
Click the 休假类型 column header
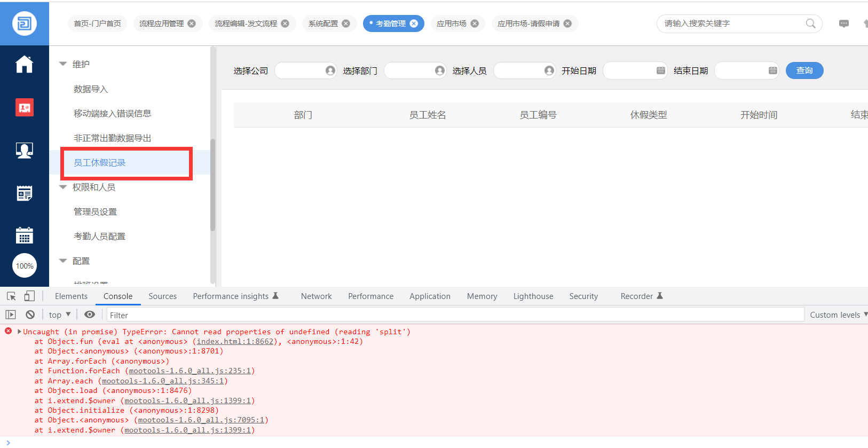[649, 115]
